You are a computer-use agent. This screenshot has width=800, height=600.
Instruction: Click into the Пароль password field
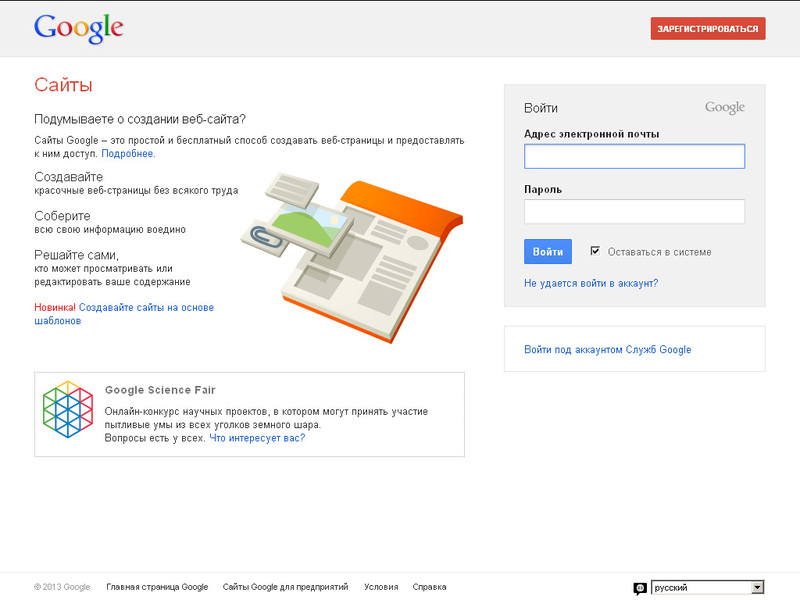[x=634, y=212]
